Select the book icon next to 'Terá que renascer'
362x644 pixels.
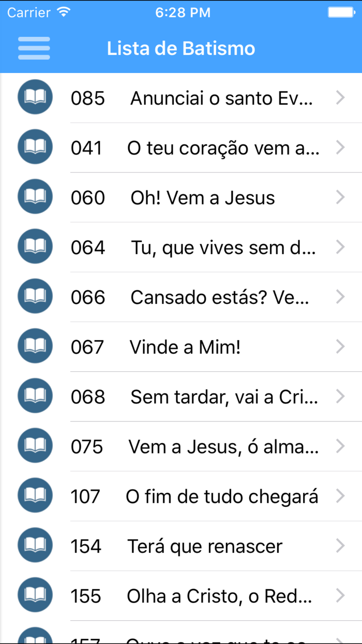[x=35, y=545]
